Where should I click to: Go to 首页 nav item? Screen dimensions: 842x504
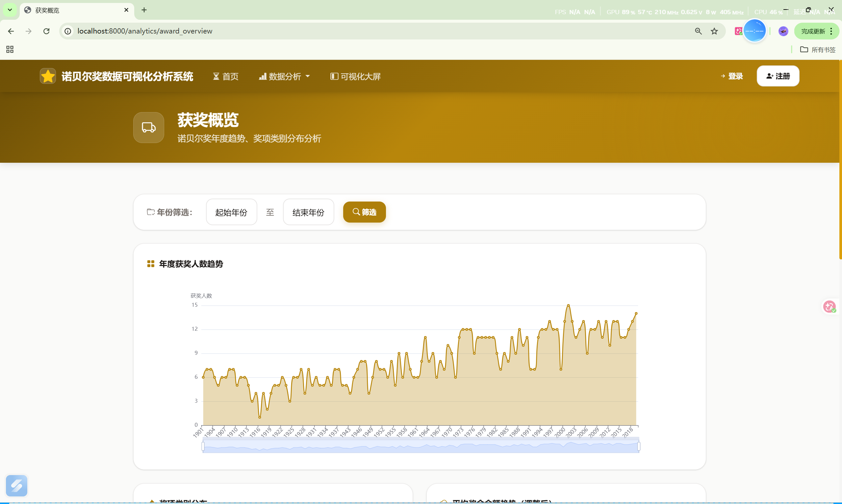[x=226, y=76]
